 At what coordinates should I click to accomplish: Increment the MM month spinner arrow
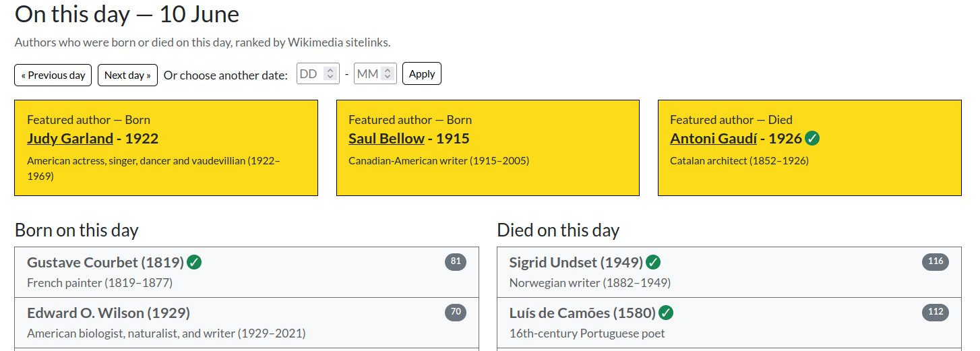coord(388,70)
